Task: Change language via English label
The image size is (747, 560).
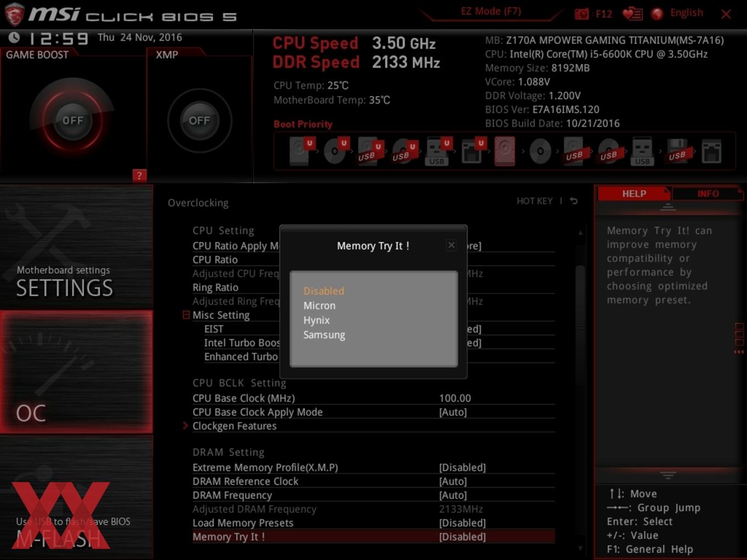Action: 687,13
